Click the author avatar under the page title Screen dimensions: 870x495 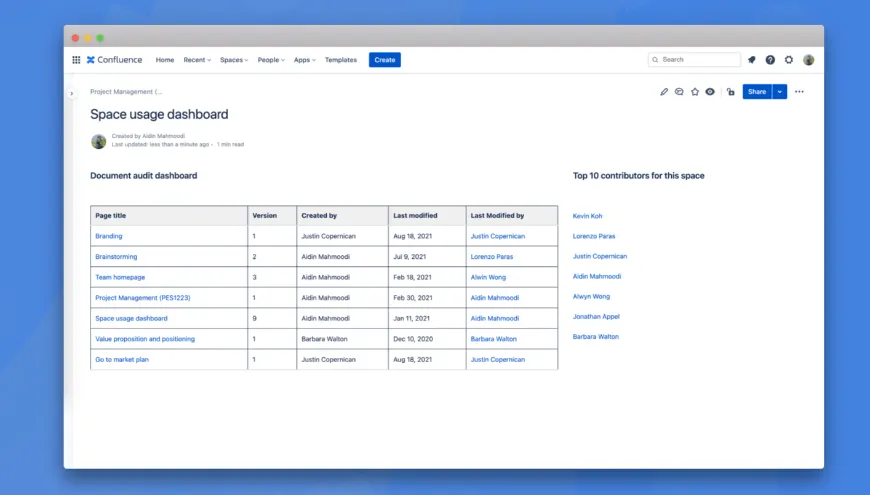click(x=99, y=141)
